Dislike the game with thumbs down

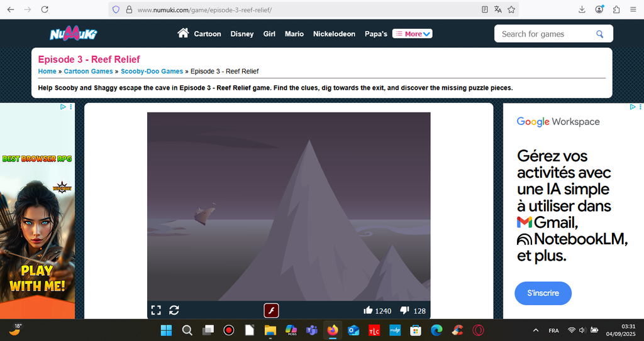pyautogui.click(x=404, y=310)
